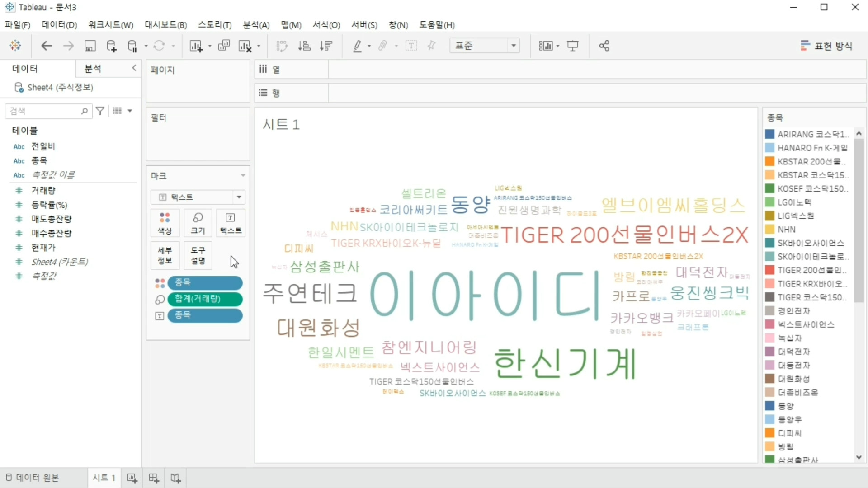The image size is (868, 488).
Task: Open the Presentation Mode icon
Action: (573, 46)
